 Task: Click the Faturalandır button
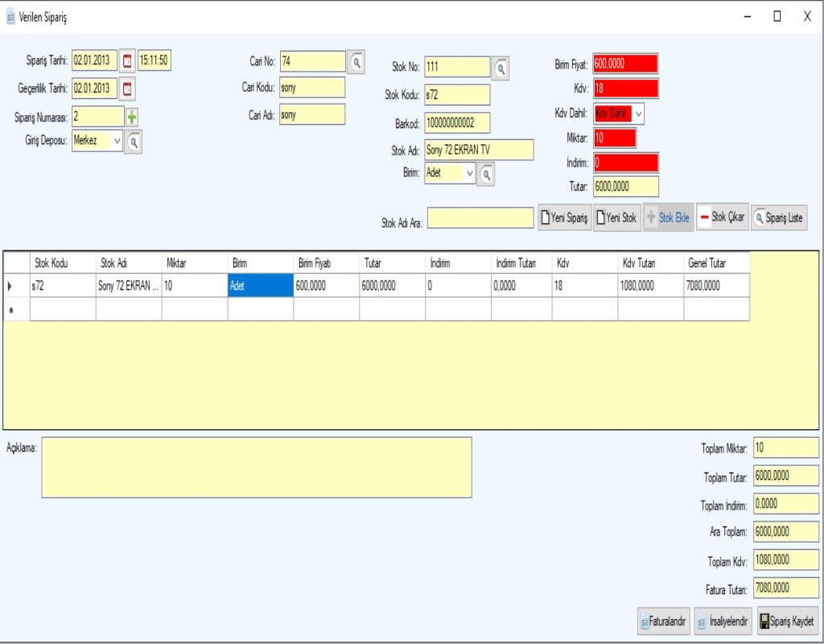664,621
